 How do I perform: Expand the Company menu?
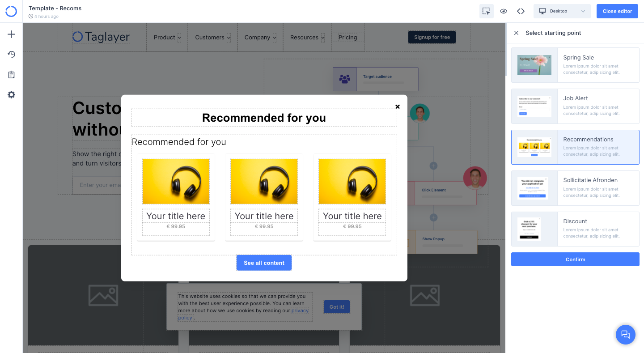[260, 38]
